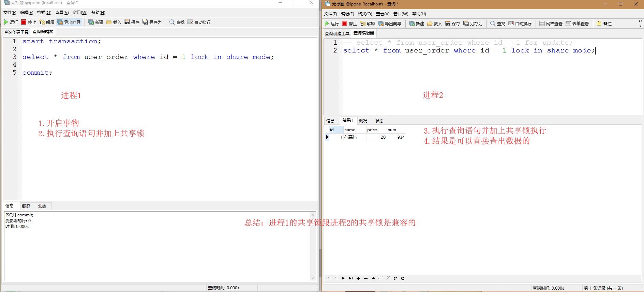The width and height of the screenshot is (644, 292).
Task: Choose Save As (另存为) in left window
Action: point(152,22)
